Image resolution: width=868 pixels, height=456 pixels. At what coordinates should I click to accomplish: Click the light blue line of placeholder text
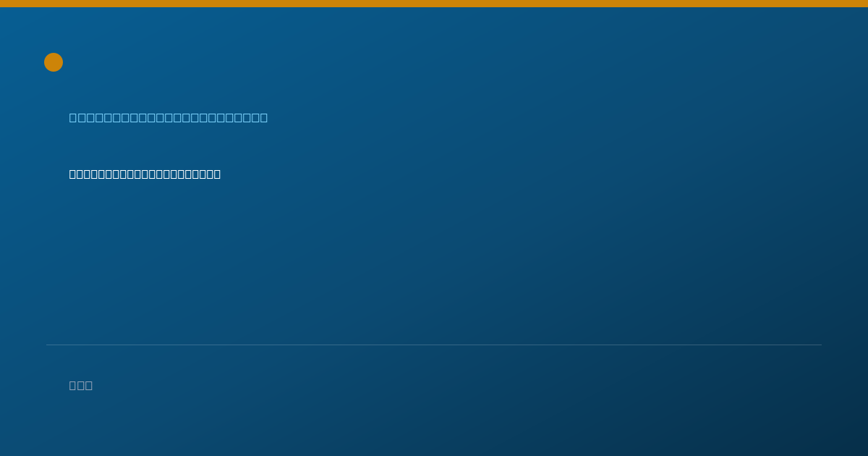pos(169,117)
